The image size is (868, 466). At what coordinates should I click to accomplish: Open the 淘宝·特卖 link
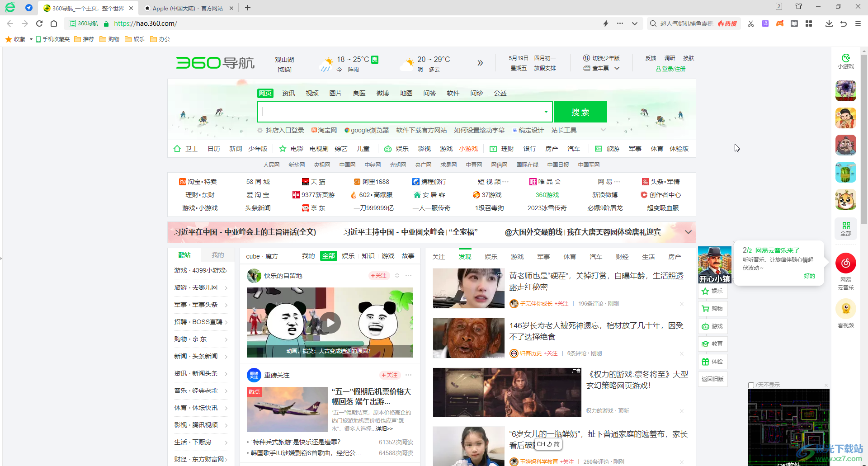[198, 182]
